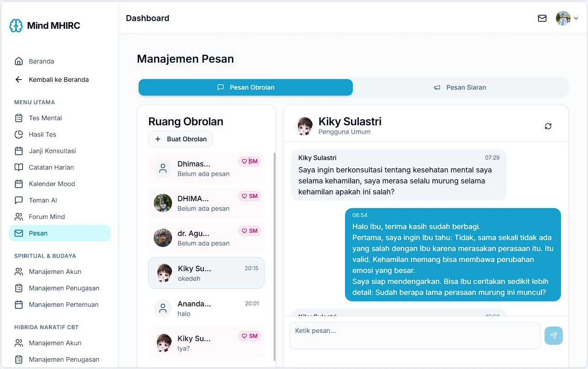Refresh the Kiky Sulastri conversation

tap(548, 126)
